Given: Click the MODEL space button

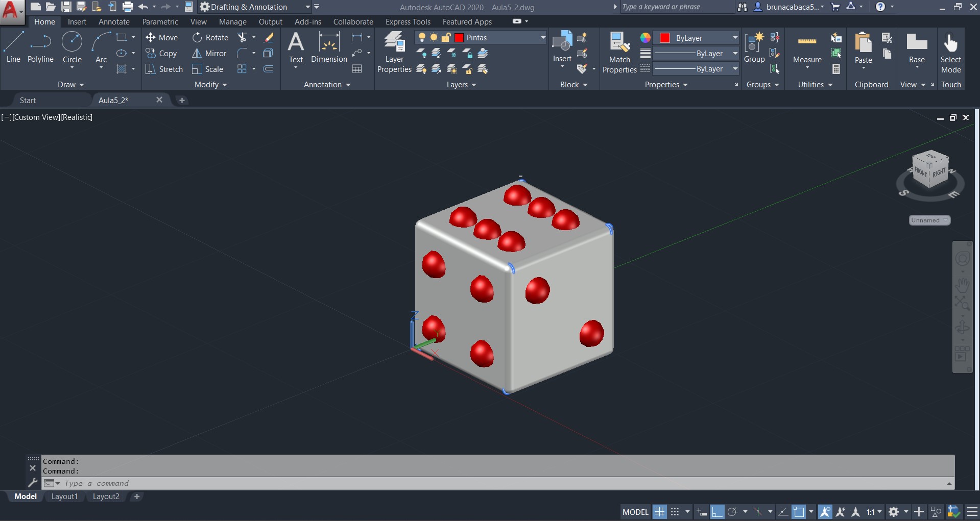Looking at the screenshot, I should click(635, 512).
